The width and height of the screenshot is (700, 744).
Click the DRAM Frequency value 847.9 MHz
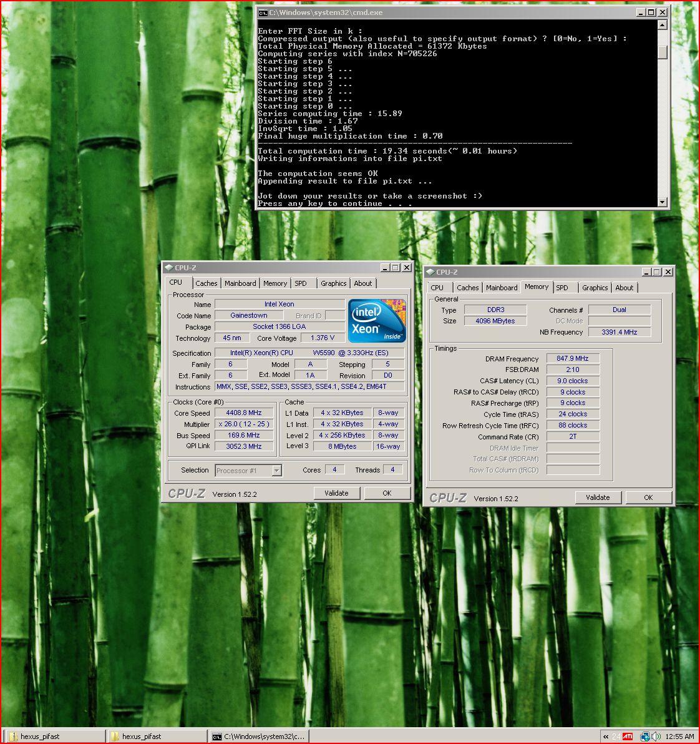point(573,358)
